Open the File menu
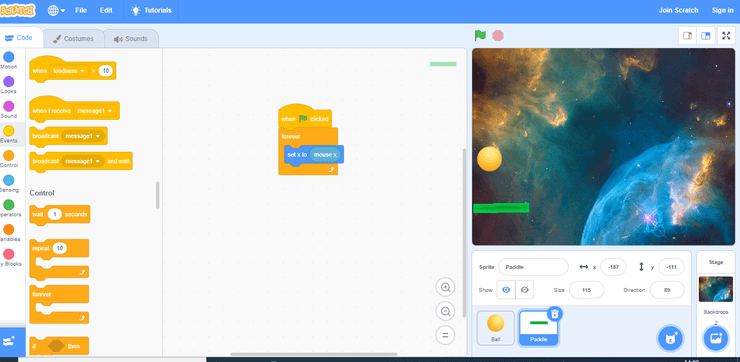Screen dimensions: 740x362 point(81,10)
